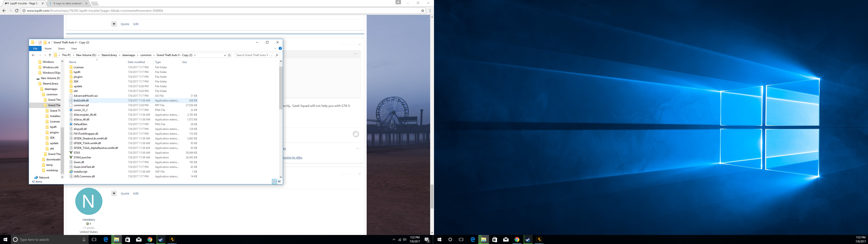This screenshot has width=868, height=244.
Task: Open the recent locations dropdown beside Forward
Action: click(x=45, y=55)
